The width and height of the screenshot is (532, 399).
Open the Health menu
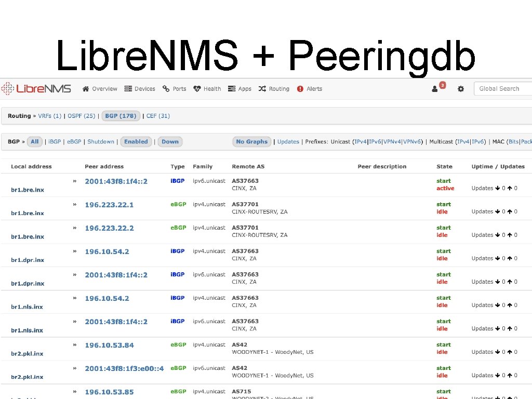pos(207,89)
